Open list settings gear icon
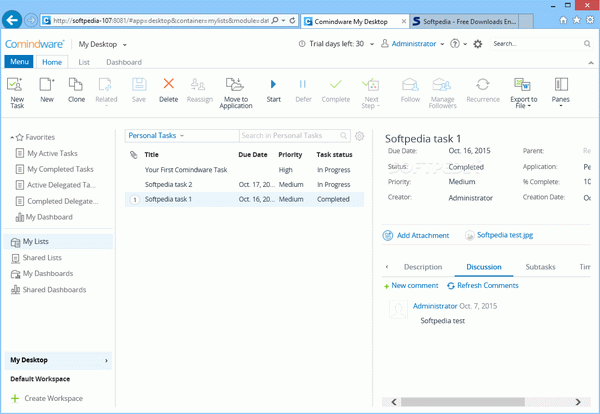Screen dimensions: 600x414 (359, 136)
